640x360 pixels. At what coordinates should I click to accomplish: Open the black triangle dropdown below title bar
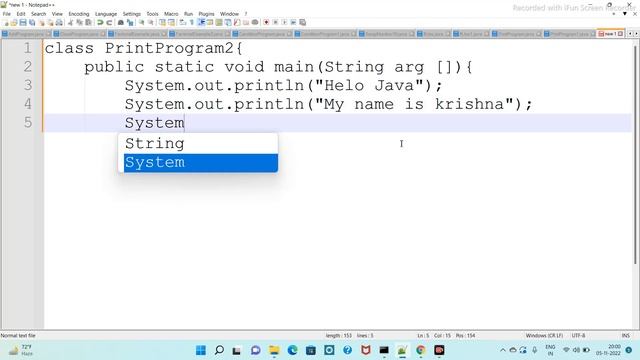pos(624,14)
